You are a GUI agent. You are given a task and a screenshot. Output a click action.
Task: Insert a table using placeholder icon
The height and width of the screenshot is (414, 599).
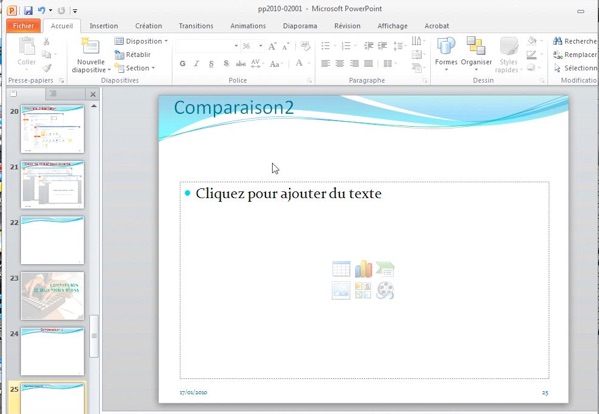coord(341,269)
